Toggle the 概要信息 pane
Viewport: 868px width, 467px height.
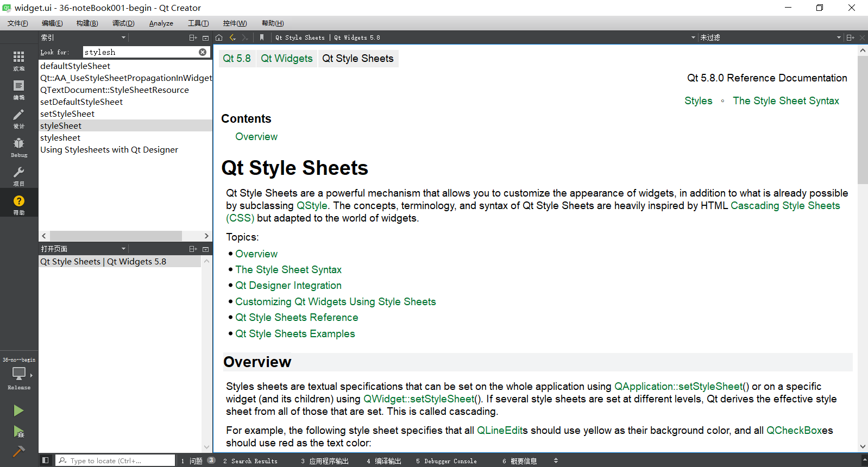point(520,461)
